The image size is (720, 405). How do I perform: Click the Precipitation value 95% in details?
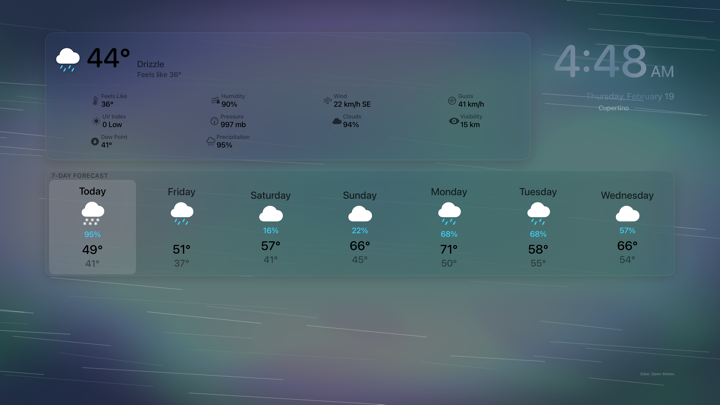coord(224,145)
